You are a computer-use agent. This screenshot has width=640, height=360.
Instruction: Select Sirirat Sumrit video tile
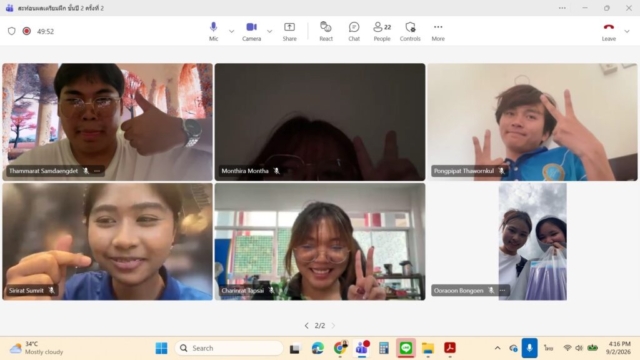point(107,241)
